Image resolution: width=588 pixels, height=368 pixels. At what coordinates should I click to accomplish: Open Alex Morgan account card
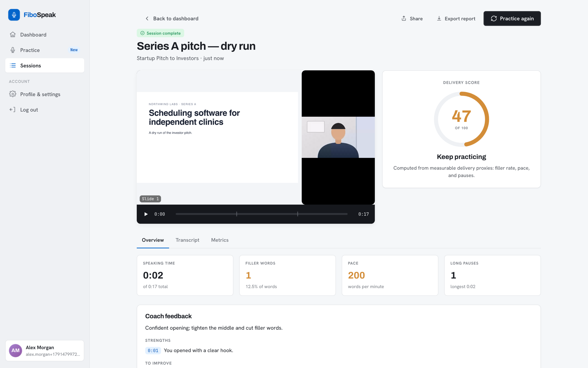coord(44,351)
